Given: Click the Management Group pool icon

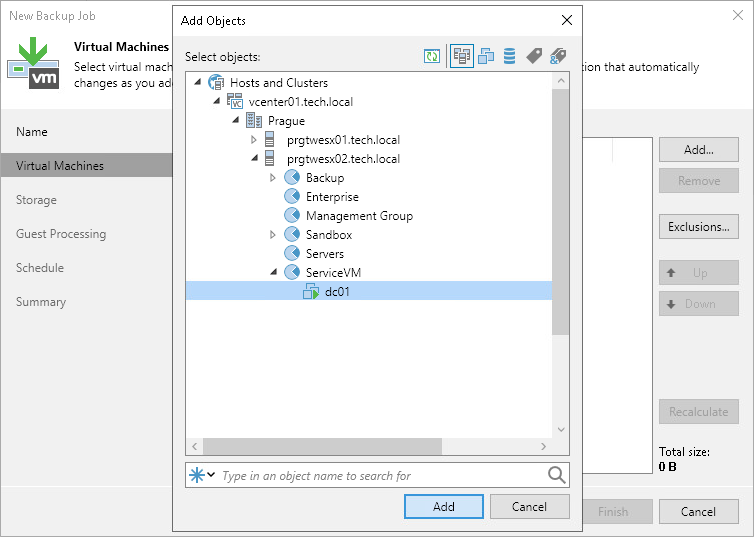Looking at the screenshot, I should [292, 215].
